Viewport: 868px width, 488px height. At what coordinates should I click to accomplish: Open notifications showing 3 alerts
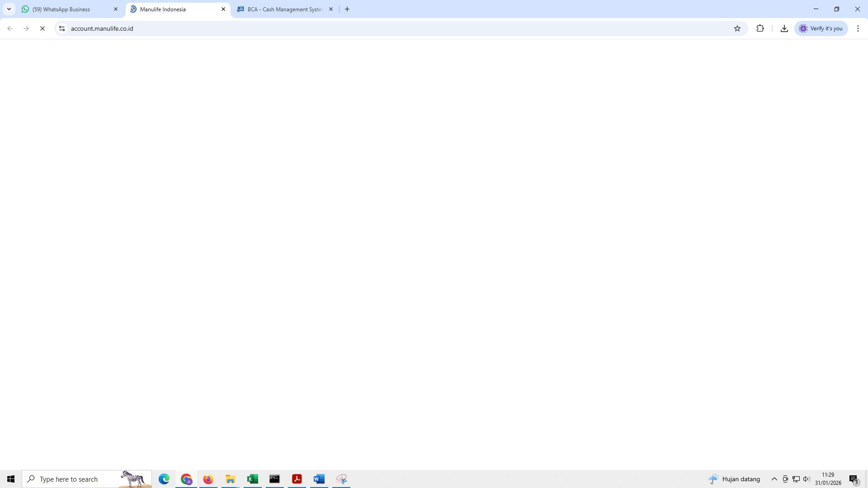click(x=854, y=479)
